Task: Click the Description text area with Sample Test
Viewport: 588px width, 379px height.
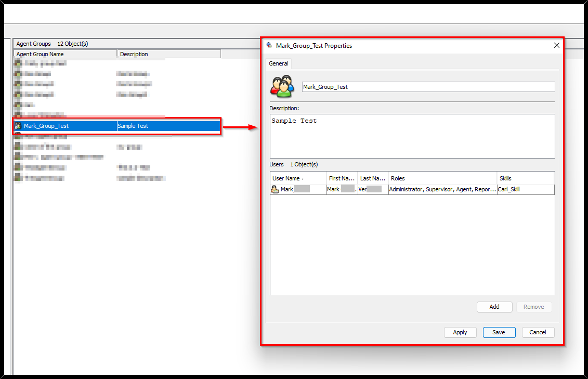Action: click(412, 136)
